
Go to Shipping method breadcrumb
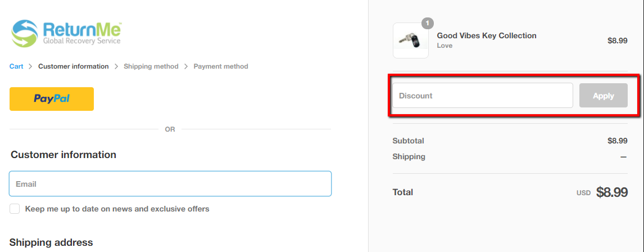[x=151, y=66]
